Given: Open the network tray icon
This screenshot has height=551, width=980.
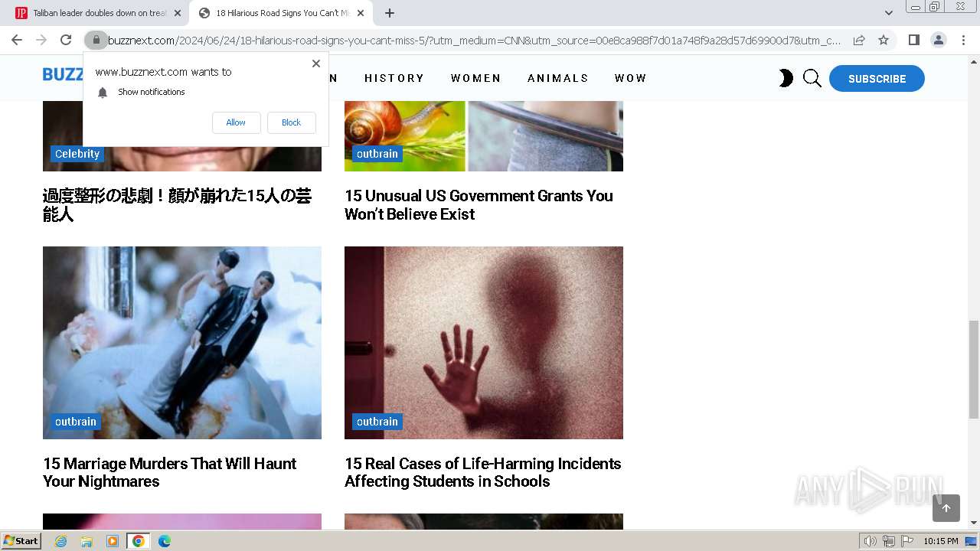Looking at the screenshot, I should click(889, 541).
